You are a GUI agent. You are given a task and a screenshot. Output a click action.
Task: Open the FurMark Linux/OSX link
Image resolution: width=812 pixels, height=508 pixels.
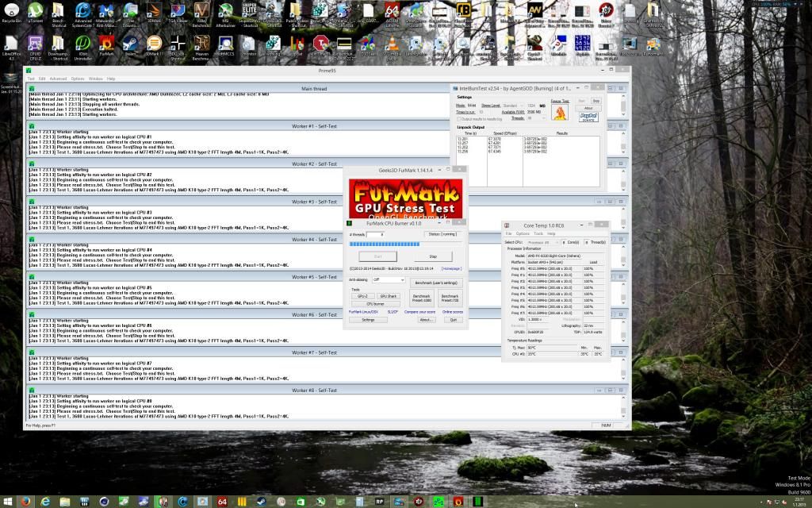coord(363,312)
